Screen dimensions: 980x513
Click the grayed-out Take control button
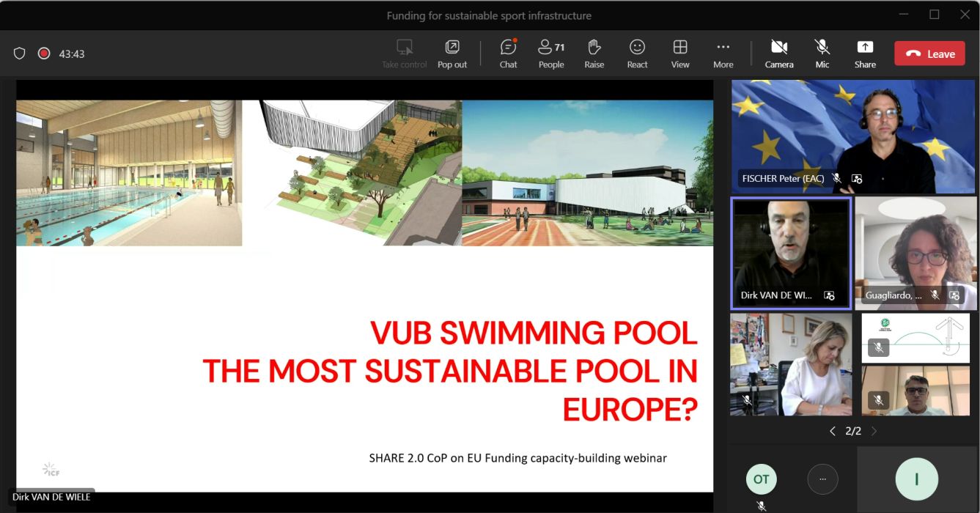(x=405, y=53)
